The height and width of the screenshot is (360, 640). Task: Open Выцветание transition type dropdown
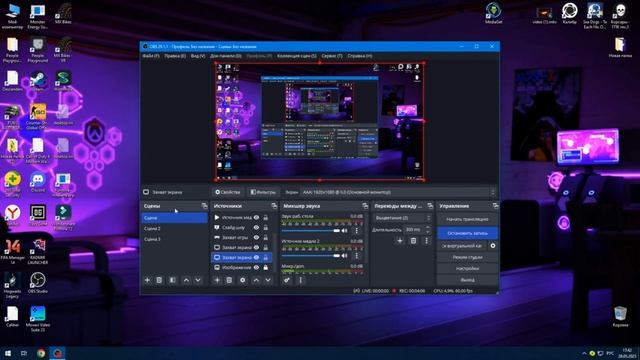tap(402, 218)
